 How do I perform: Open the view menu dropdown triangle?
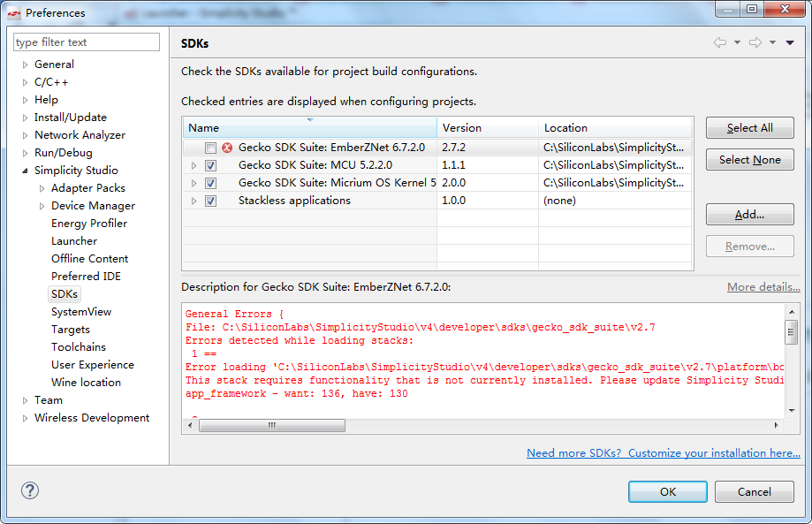pos(790,42)
